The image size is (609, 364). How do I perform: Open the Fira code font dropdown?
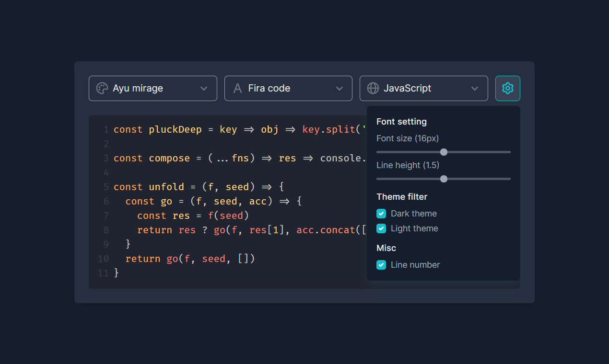point(288,88)
